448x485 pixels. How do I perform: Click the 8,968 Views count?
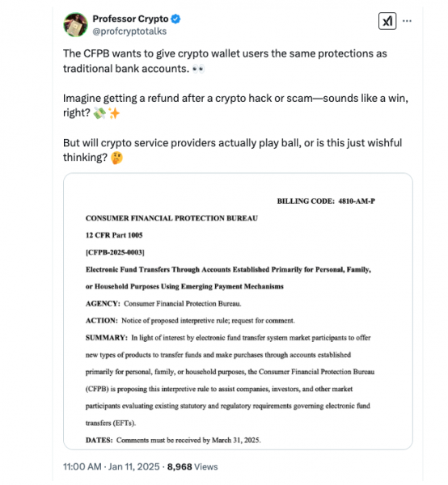(x=192, y=466)
